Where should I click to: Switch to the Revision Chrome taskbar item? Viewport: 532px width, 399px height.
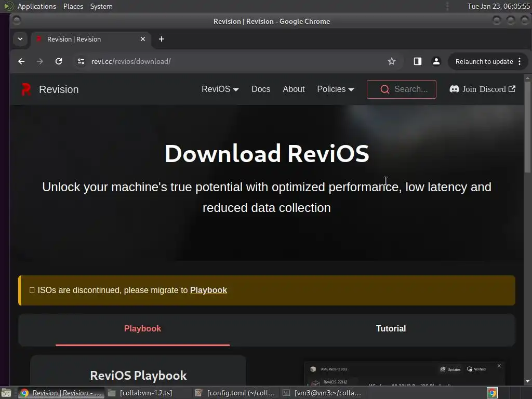pyautogui.click(x=61, y=393)
